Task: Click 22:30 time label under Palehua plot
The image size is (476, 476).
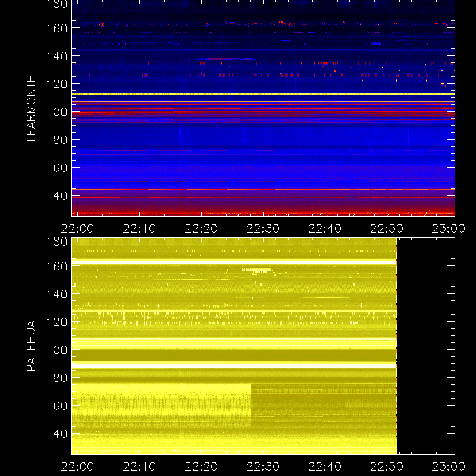Action: click(263, 466)
